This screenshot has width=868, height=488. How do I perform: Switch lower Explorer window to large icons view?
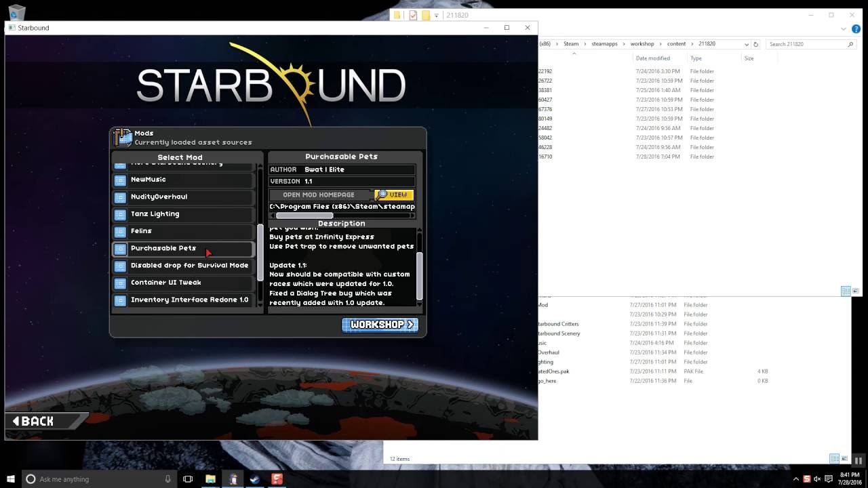tap(844, 459)
